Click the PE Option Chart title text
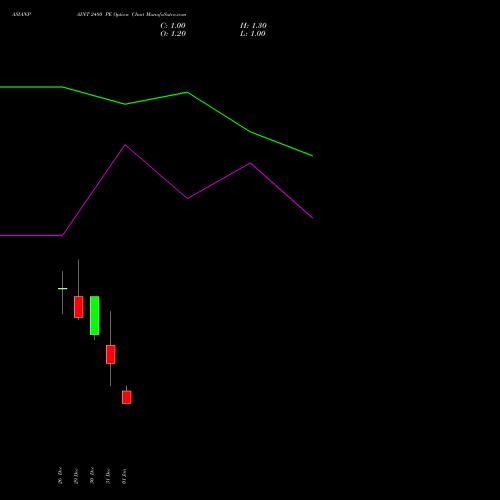This screenshot has height=500, width=500. coord(131,15)
